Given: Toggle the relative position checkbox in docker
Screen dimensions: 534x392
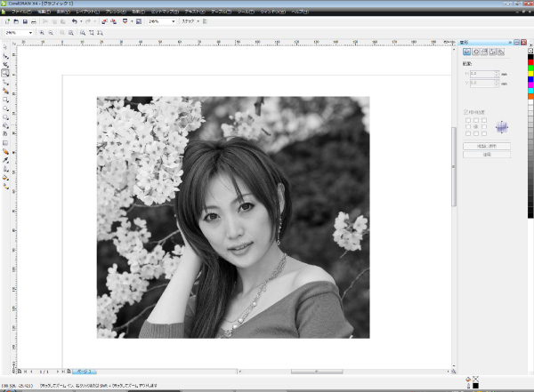Looking at the screenshot, I should click(465, 112).
